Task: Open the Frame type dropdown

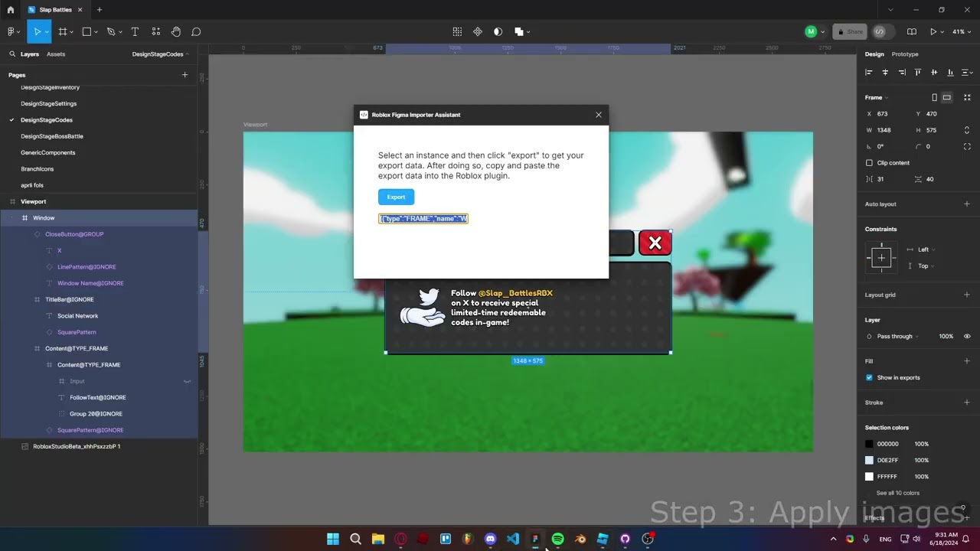Action: pyautogui.click(x=877, y=98)
